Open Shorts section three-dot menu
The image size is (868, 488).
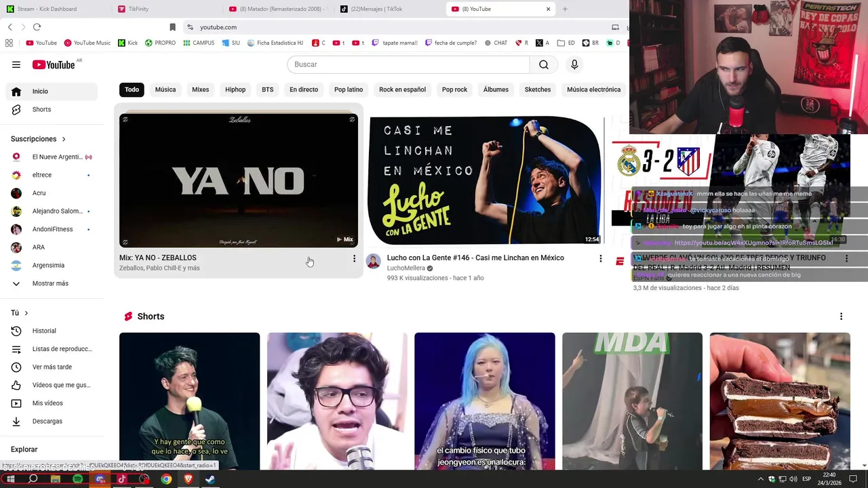[x=841, y=317]
